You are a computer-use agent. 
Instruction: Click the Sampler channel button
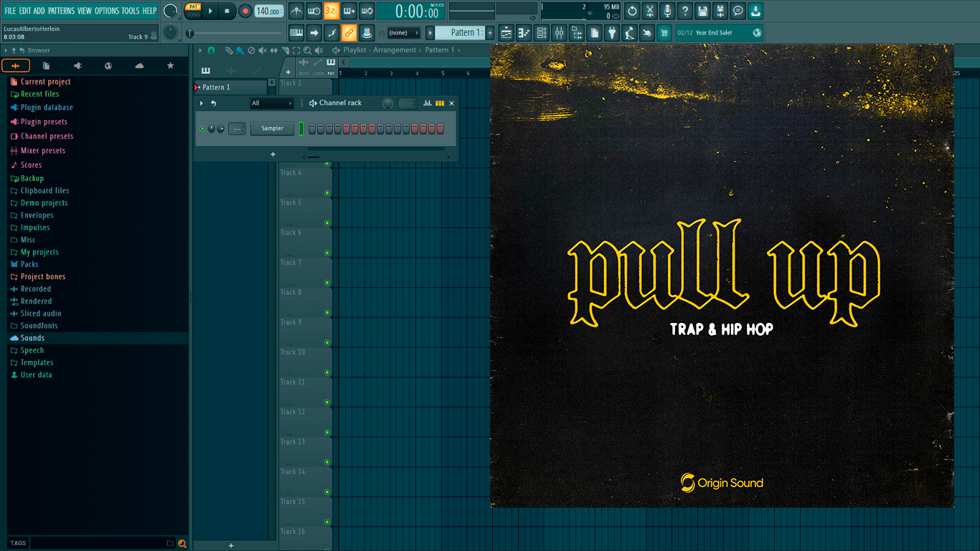coord(272,128)
